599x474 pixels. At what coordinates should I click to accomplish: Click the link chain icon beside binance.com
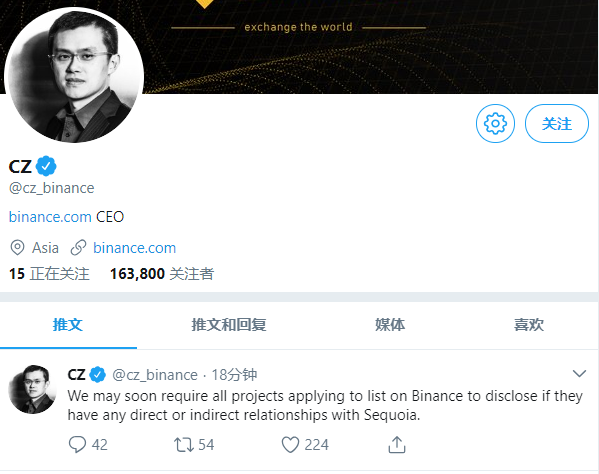[x=78, y=248]
